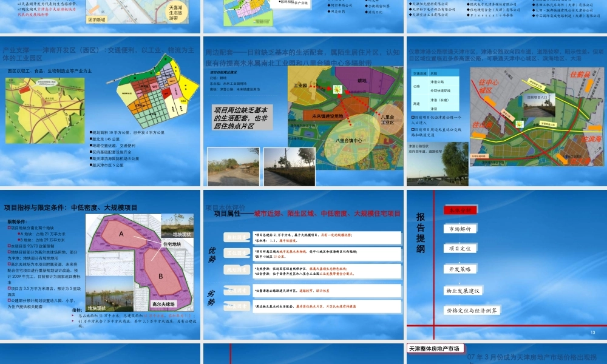Select the red 本体分析 outline item

pos(460,210)
